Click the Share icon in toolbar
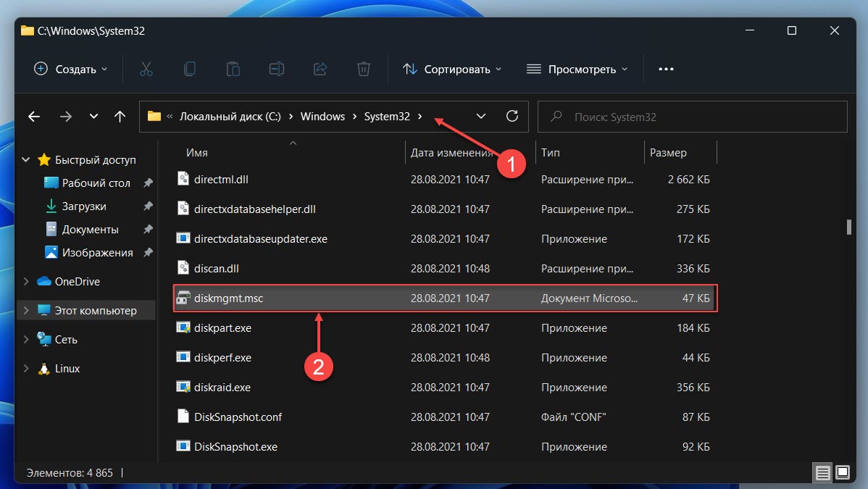 click(320, 70)
